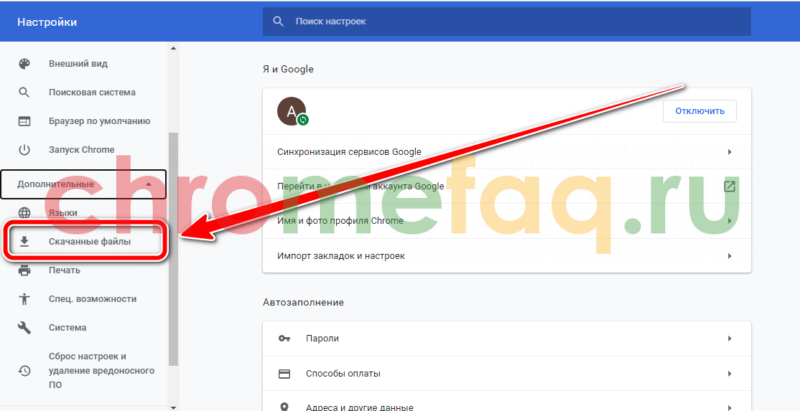Open Импорт закладок и настроек
The height and width of the screenshot is (411, 800).
(x=507, y=256)
